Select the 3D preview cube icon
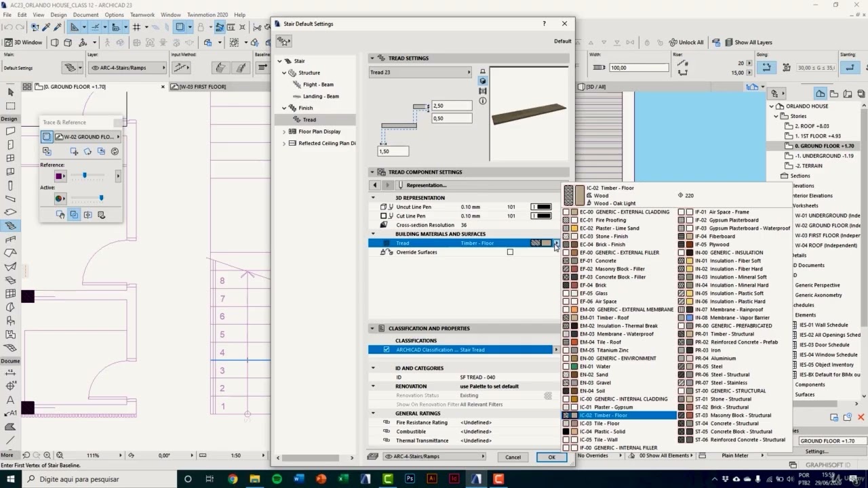The height and width of the screenshot is (488, 868). click(x=482, y=81)
